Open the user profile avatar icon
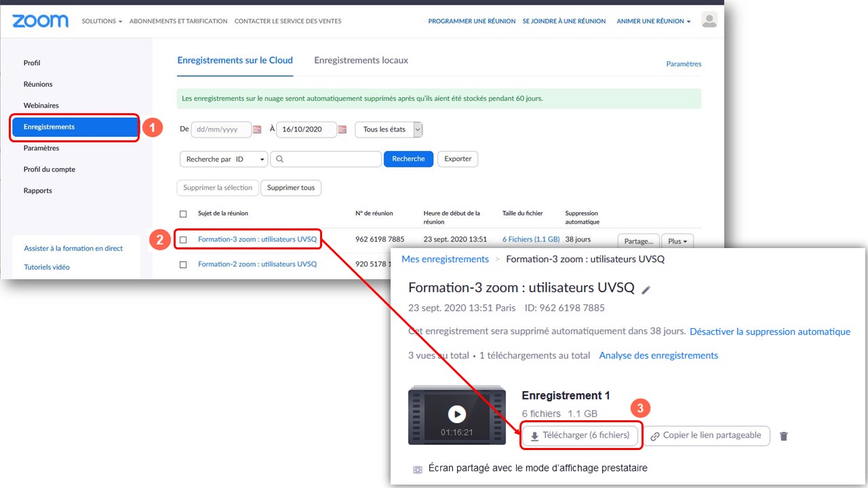 (x=709, y=20)
